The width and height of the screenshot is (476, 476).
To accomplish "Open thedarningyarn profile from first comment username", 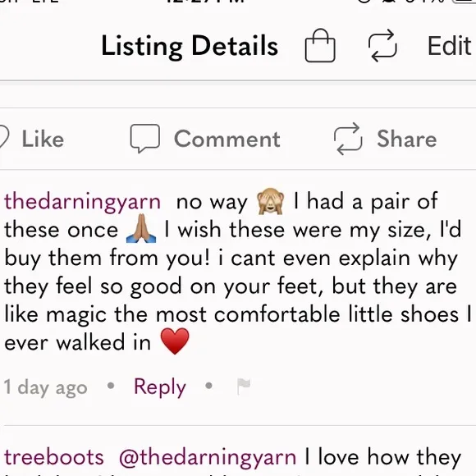I will [x=83, y=202].
